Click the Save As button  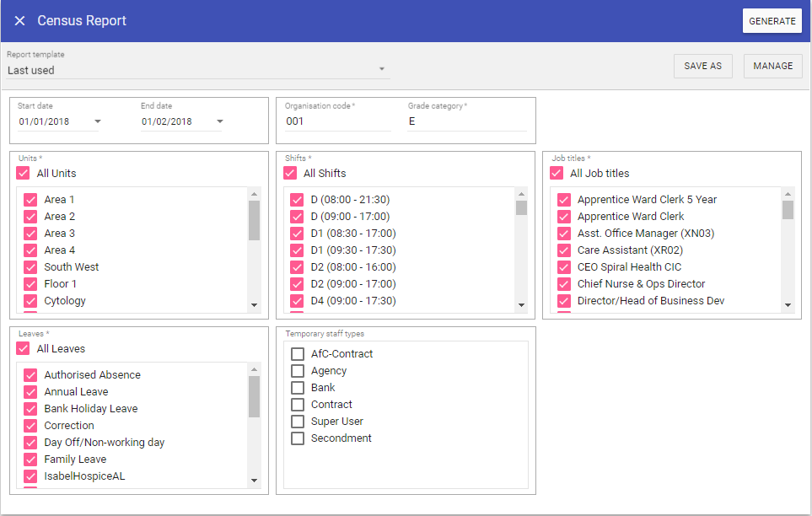tap(702, 66)
